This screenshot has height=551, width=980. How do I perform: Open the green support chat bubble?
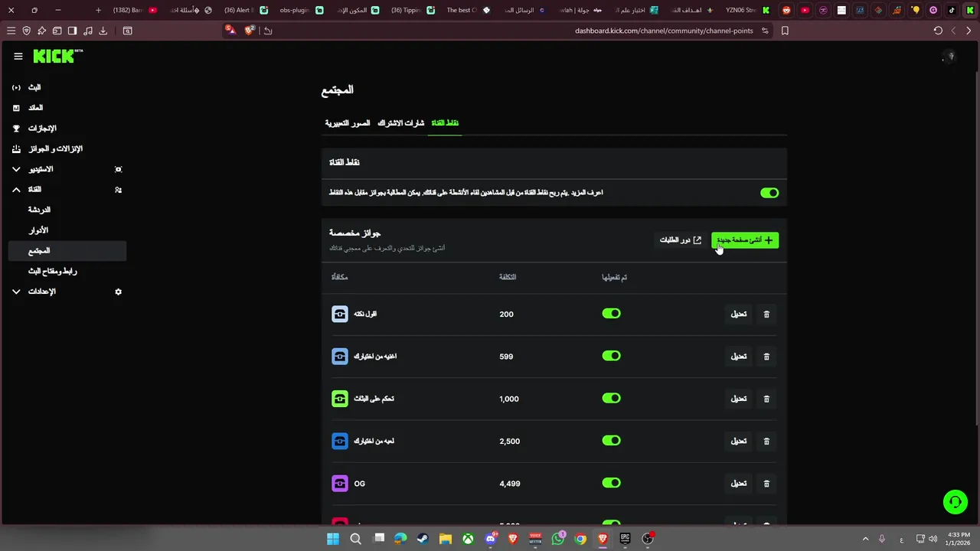pos(955,502)
